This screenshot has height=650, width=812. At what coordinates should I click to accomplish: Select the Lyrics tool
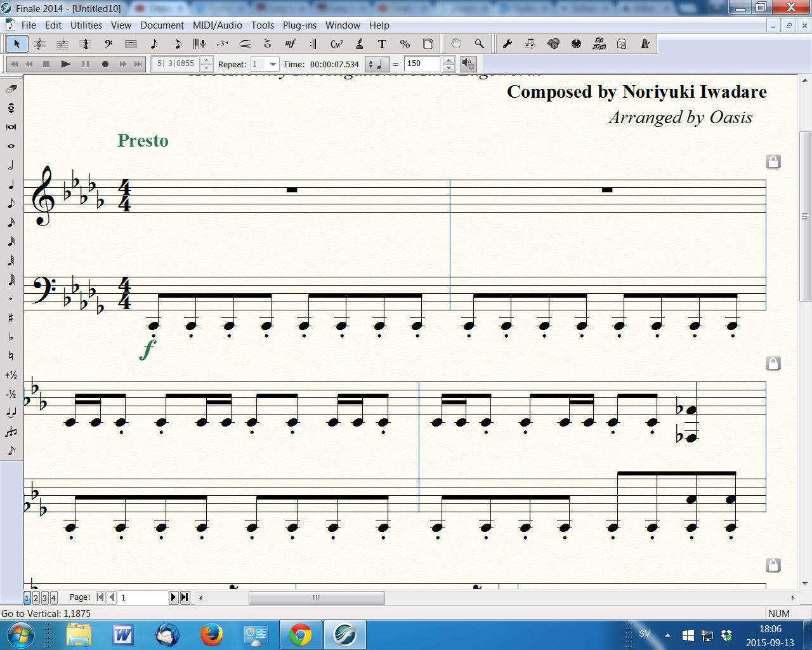[359, 44]
